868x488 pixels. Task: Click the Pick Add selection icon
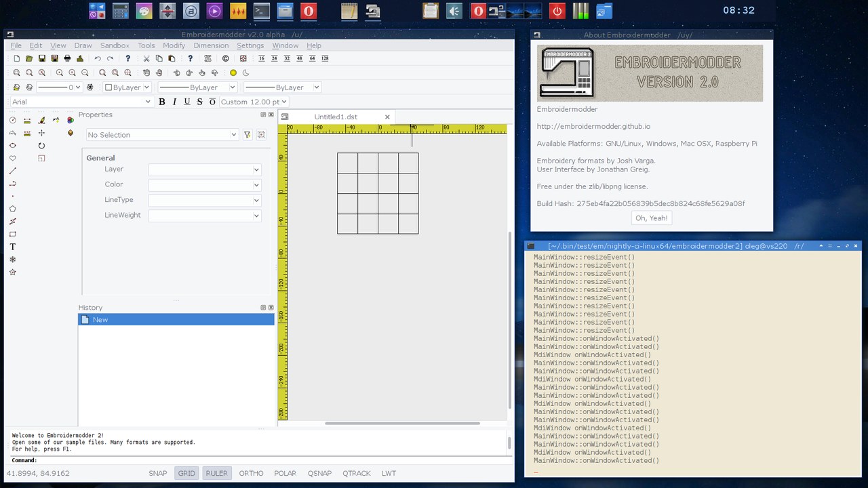pyautogui.click(x=261, y=135)
